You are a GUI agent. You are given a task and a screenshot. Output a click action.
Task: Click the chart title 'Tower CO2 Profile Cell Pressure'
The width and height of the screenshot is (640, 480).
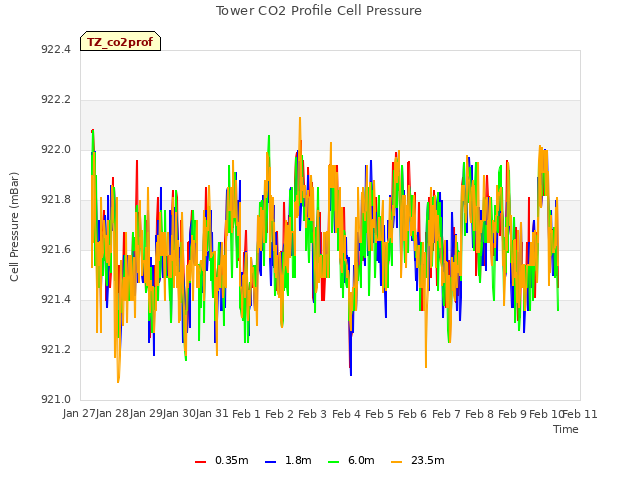click(318, 11)
